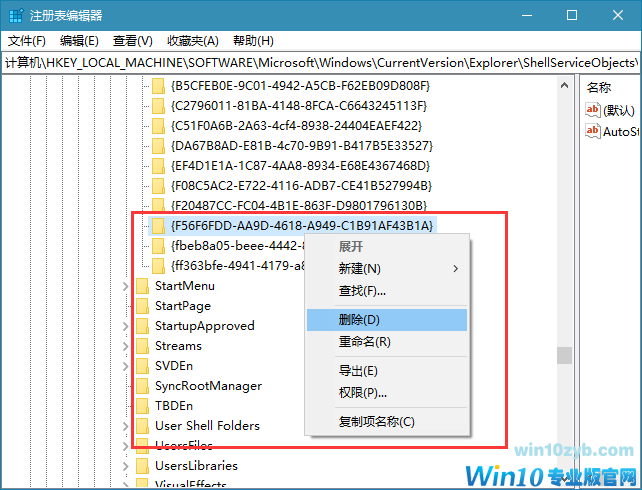Screen dimensions: 642x490
Task: Open the 帮助(H) menu
Action: tap(253, 41)
